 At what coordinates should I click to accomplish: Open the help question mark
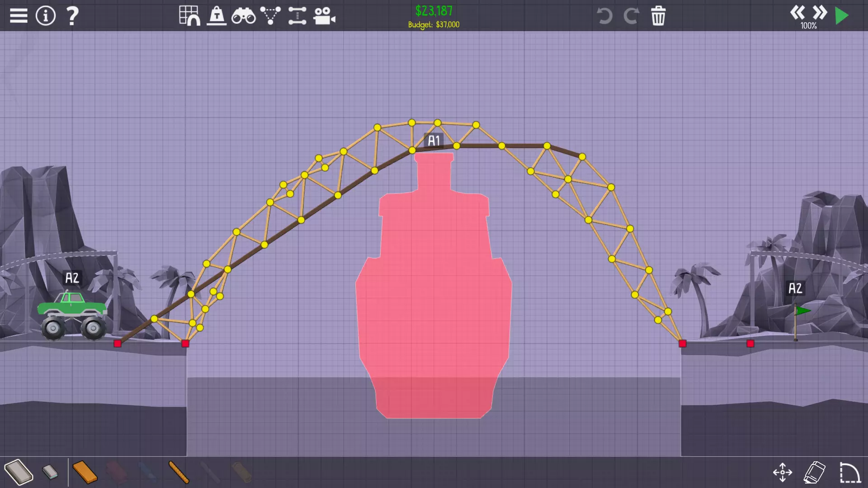click(x=72, y=16)
